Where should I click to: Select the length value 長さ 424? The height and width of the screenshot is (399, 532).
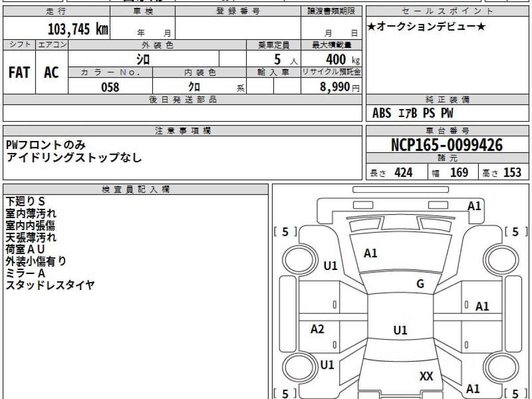pos(391,172)
